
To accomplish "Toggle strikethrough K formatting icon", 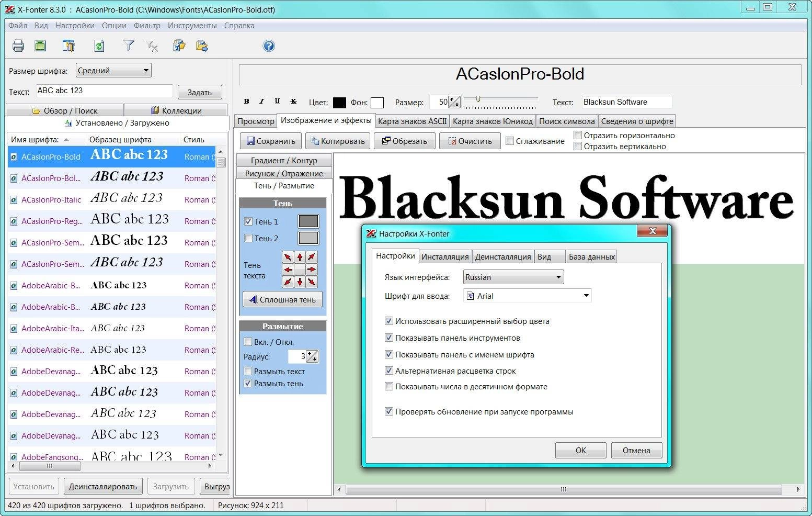I will pyautogui.click(x=293, y=102).
